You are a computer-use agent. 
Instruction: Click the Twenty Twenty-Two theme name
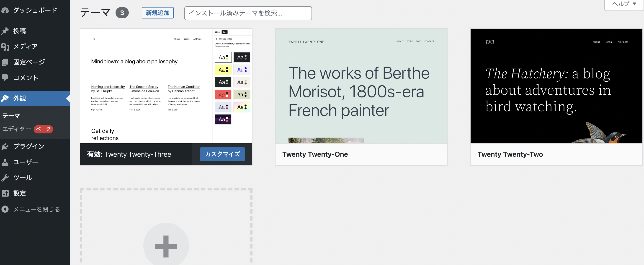pyautogui.click(x=510, y=154)
